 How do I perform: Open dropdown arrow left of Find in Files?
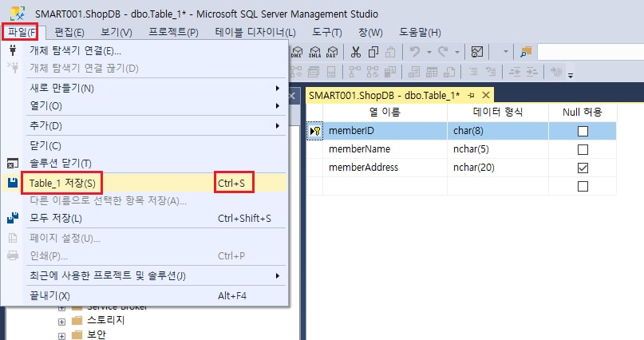(506, 52)
